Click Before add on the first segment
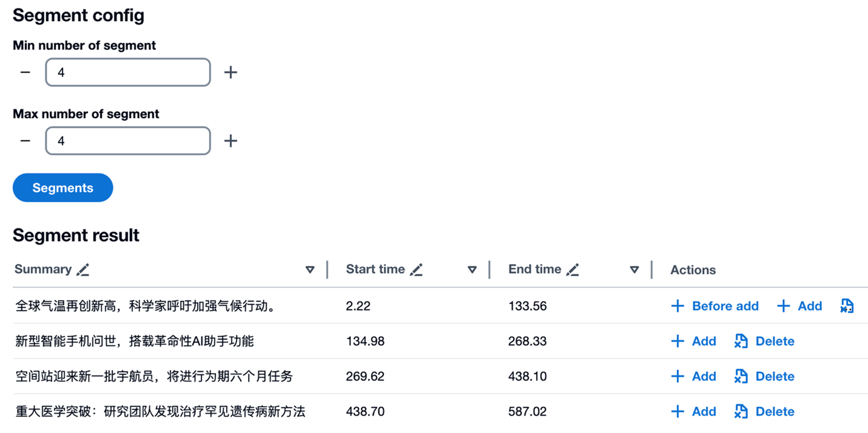Image resolution: width=868 pixels, height=433 pixels. pos(715,306)
